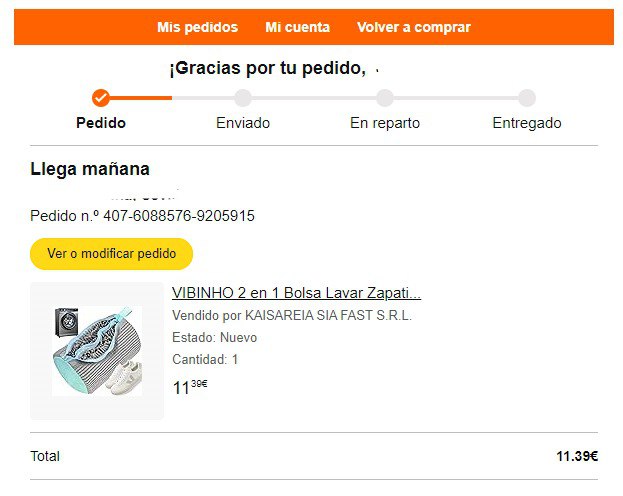Click the orange progress bar segment
Image resolution: width=623 pixels, height=496 pixels.
(x=141, y=98)
